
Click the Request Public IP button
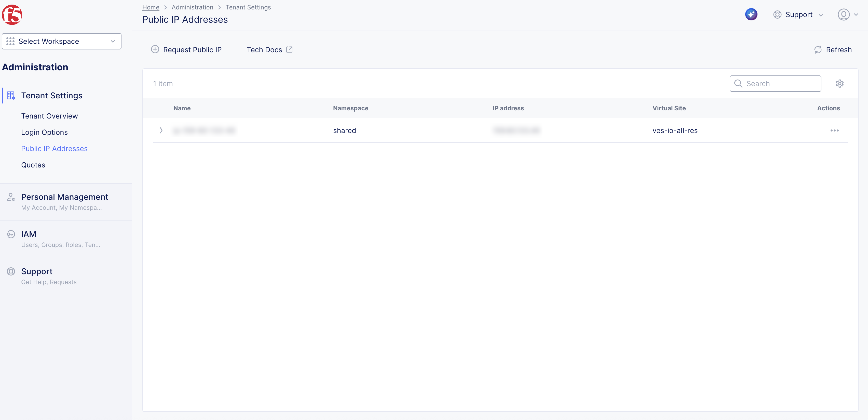coord(186,49)
